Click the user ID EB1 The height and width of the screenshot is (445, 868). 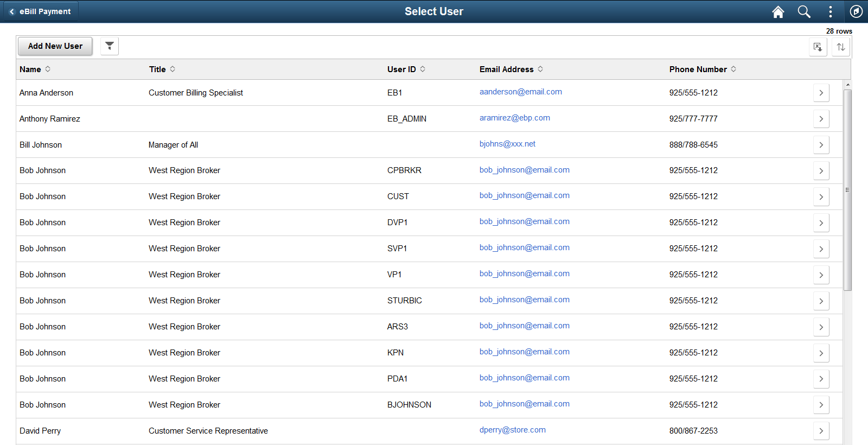click(x=395, y=93)
